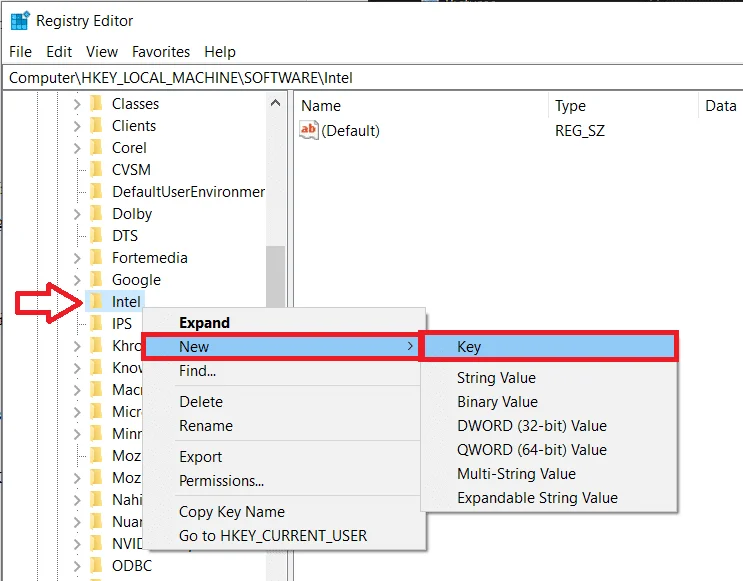This screenshot has width=743, height=581.
Task: Expand the Classes key
Action: pos(77,104)
